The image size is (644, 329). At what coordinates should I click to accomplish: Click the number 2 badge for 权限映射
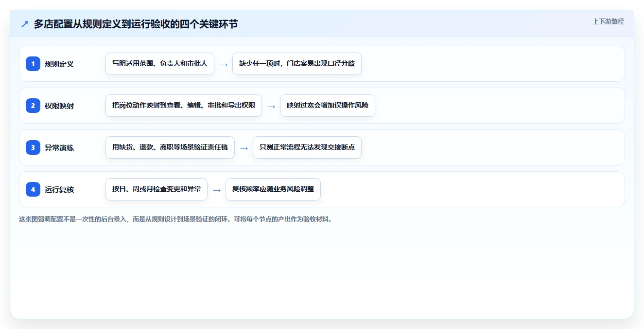click(x=33, y=106)
